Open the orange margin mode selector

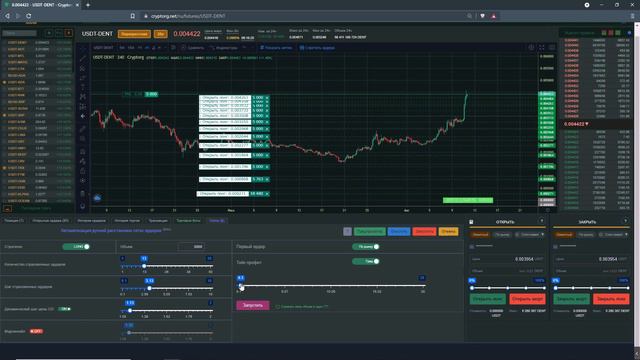(134, 34)
